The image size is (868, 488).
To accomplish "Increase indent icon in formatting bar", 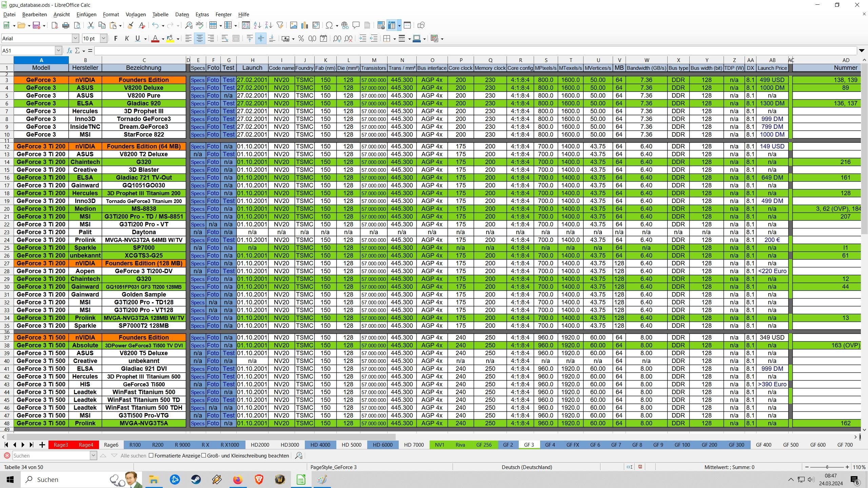I will click(x=362, y=39).
